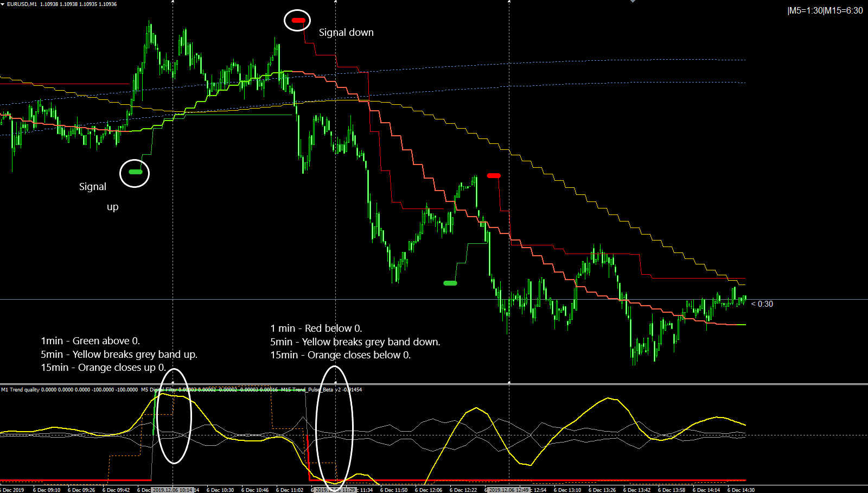Viewport: 868px width, 493px height.
Task: Select the "1min - Green above 0." note
Action: coord(91,341)
